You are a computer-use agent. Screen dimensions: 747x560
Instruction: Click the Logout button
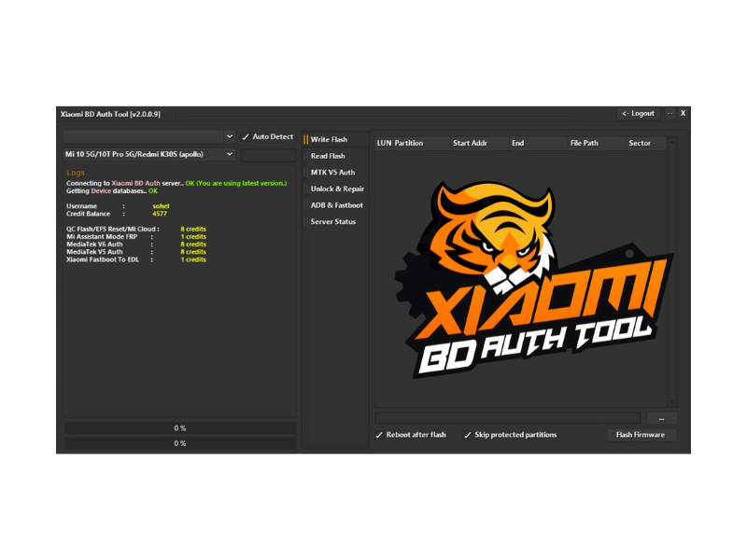(639, 113)
